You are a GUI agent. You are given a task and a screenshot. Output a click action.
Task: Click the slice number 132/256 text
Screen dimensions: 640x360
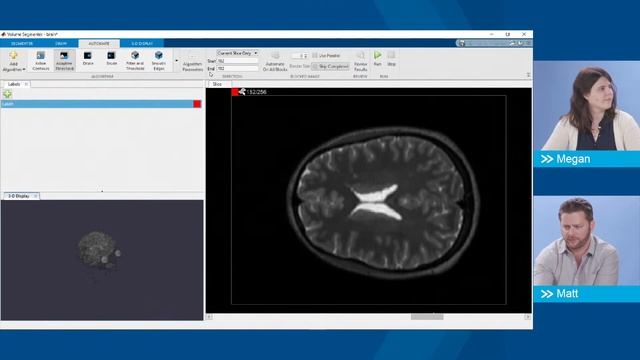(257, 92)
